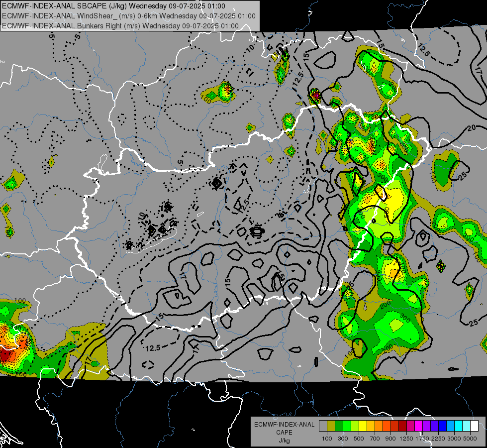Click the 1250 legend tick label
This screenshot has width=487, height=448.
coord(406,439)
